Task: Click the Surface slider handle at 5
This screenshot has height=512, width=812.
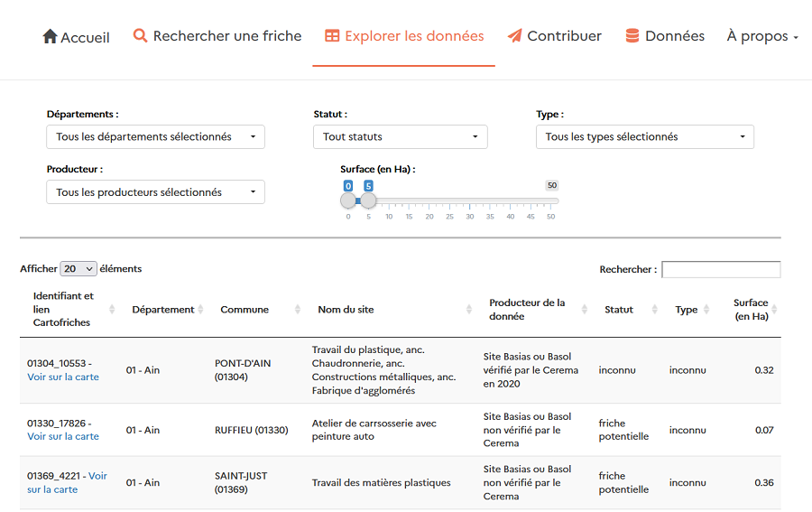Action: (x=368, y=200)
